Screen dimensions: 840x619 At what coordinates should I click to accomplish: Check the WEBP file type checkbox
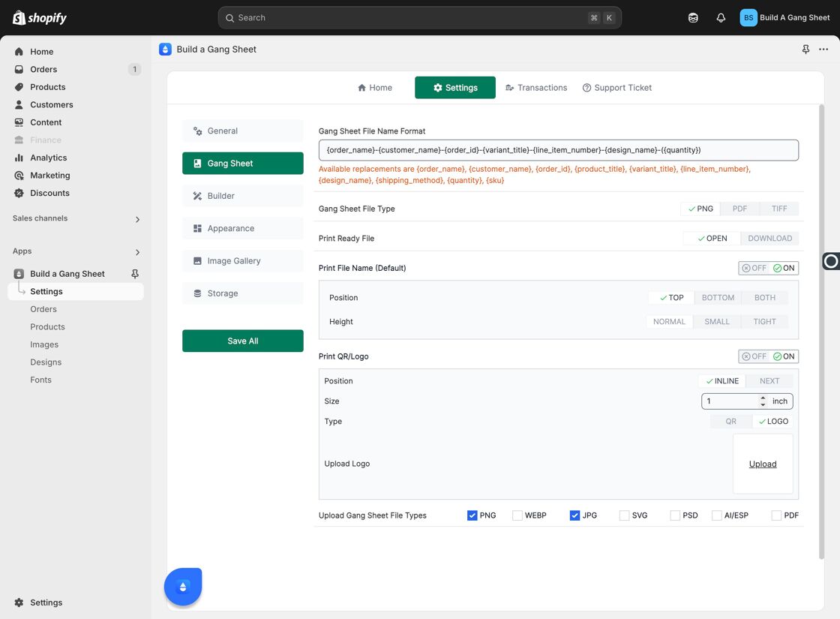pyautogui.click(x=517, y=515)
